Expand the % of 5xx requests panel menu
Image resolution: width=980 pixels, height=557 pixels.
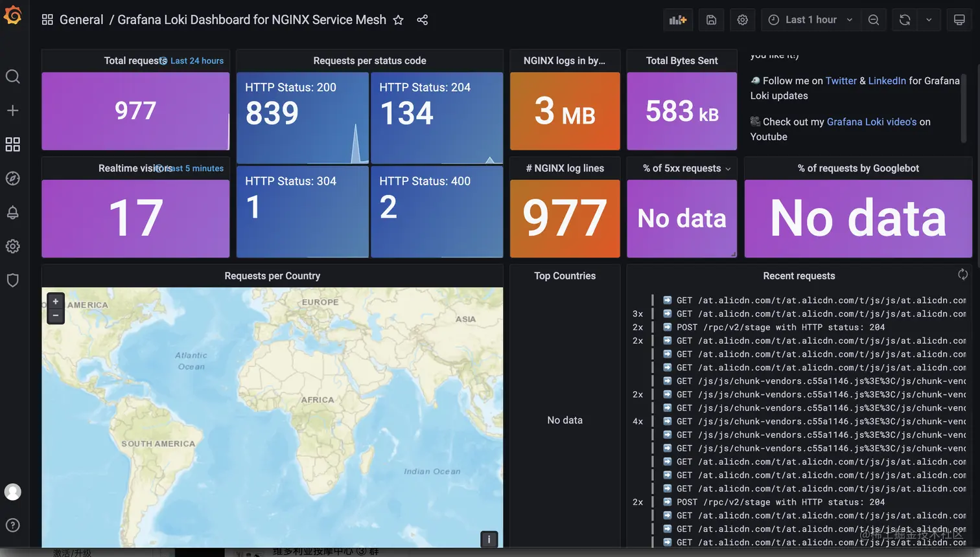pos(728,169)
